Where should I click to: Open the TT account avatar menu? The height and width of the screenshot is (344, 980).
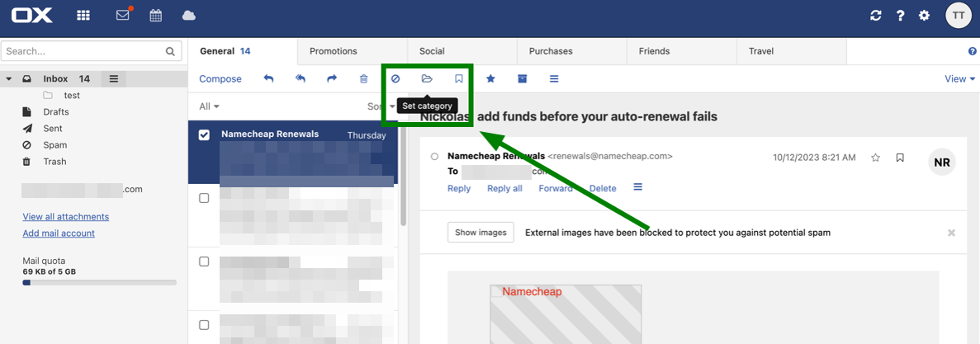pyautogui.click(x=959, y=16)
